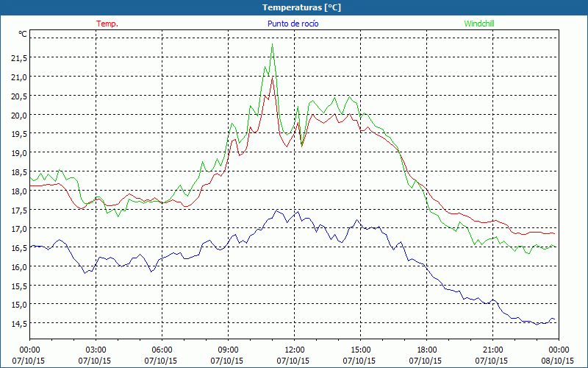Click the 18:00 time axis label
588x368 pixels.
point(427,350)
